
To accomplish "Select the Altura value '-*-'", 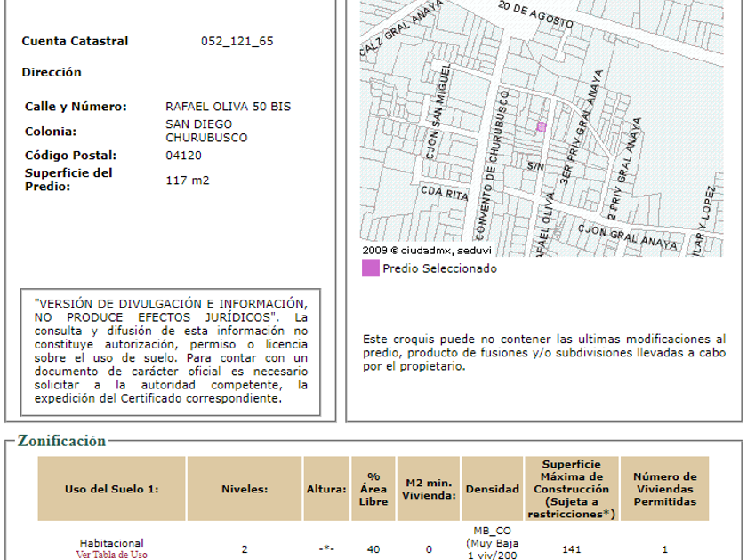I will click(x=326, y=549).
